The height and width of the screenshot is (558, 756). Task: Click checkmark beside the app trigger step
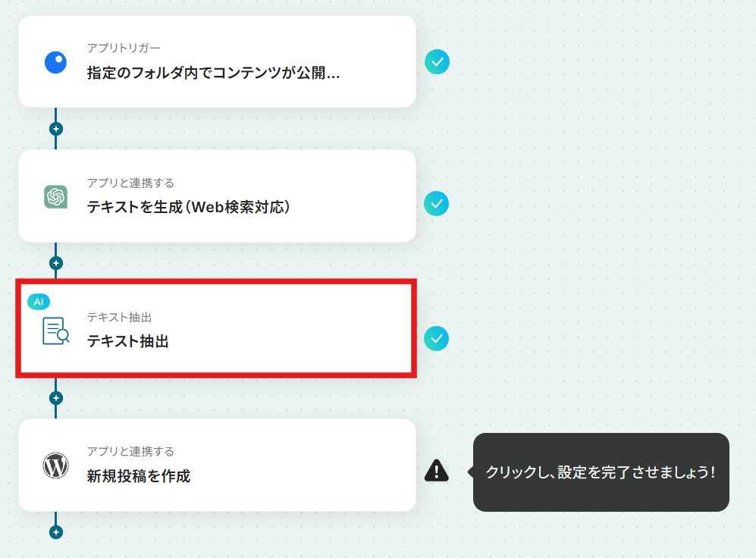(437, 62)
